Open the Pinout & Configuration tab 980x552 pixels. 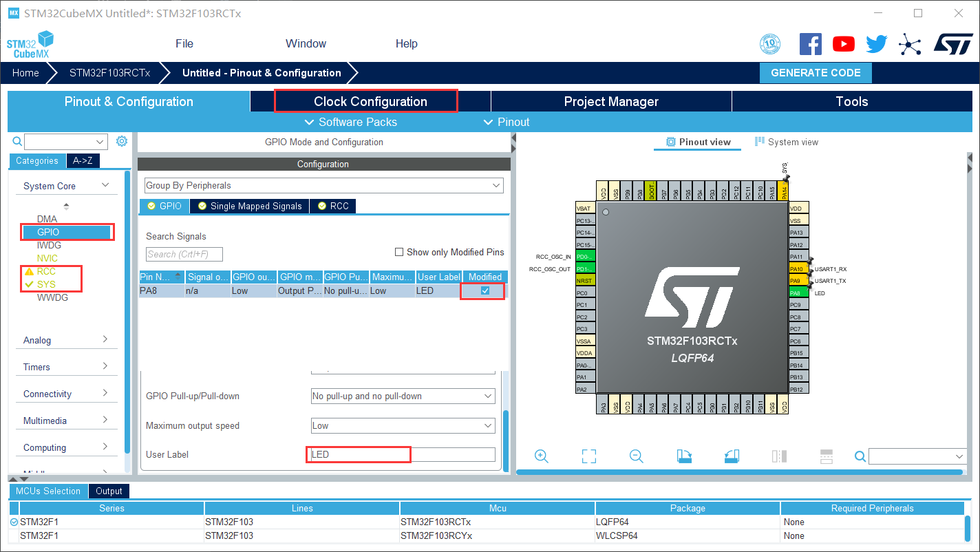point(129,101)
